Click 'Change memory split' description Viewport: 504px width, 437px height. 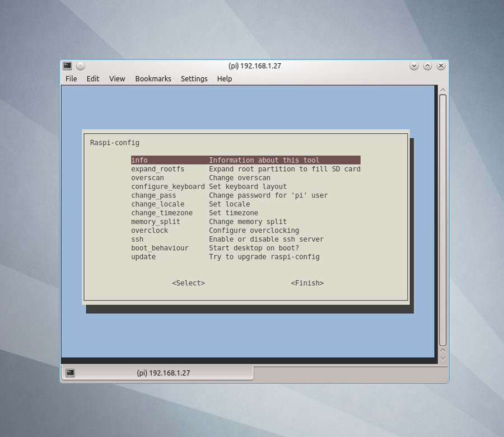coord(248,222)
